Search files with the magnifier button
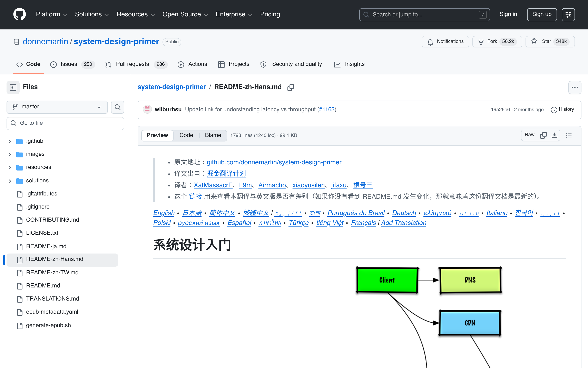The height and width of the screenshot is (368, 588). pos(118,107)
